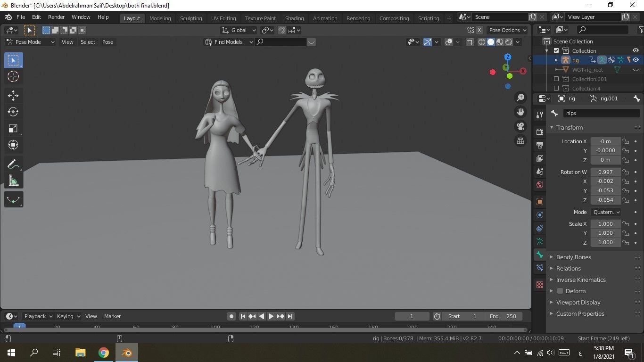
Task: Expand the Bendy Bones panel
Action: tap(573, 257)
